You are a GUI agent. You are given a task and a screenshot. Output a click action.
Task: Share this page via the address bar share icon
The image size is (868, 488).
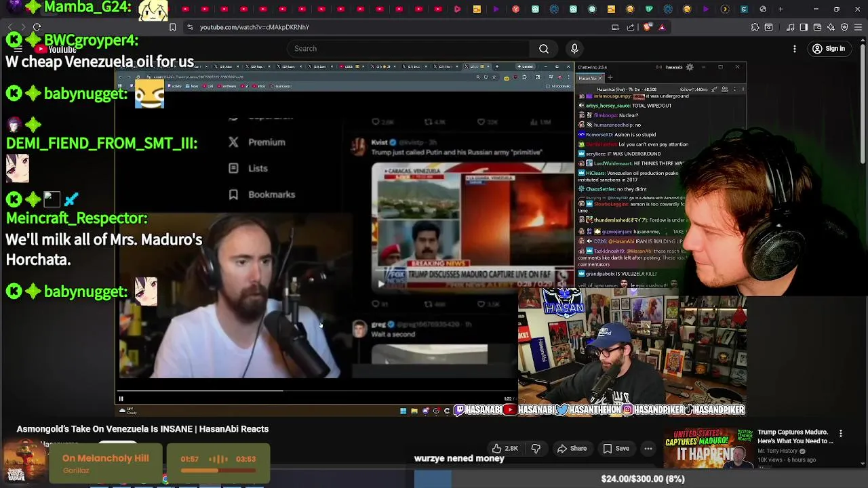(631, 27)
